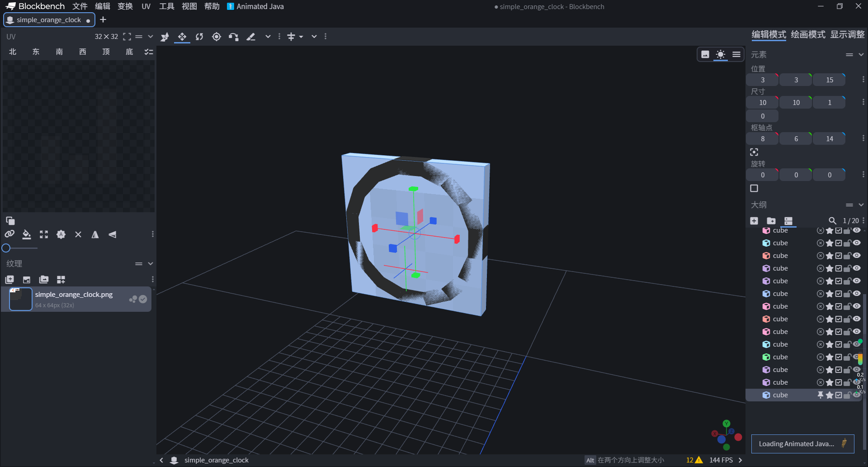The image size is (868, 467).
Task: Open the 变换 menu
Action: [125, 6]
